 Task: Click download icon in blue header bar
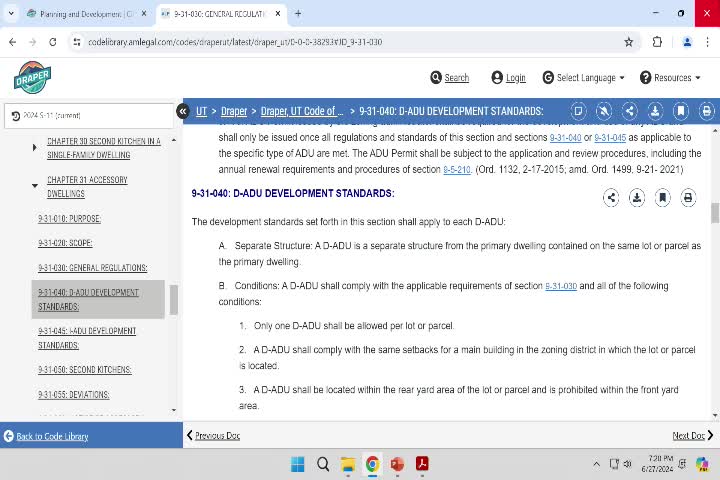(655, 111)
